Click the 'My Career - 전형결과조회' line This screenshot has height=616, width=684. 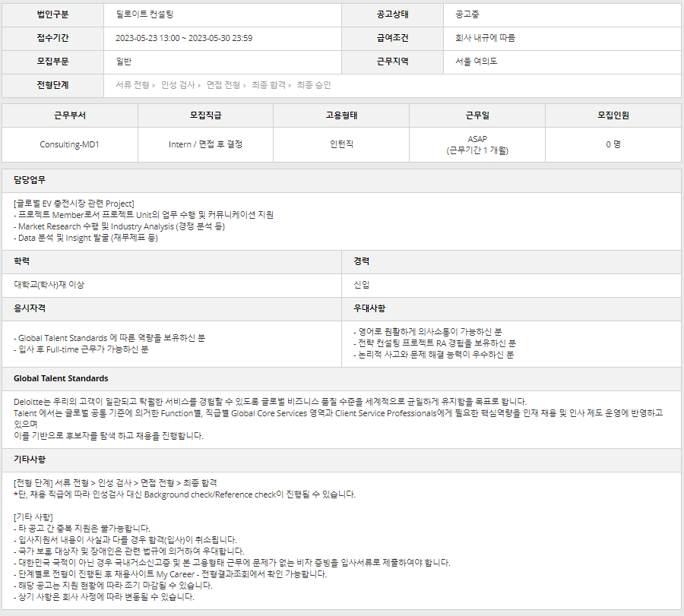coord(170,574)
